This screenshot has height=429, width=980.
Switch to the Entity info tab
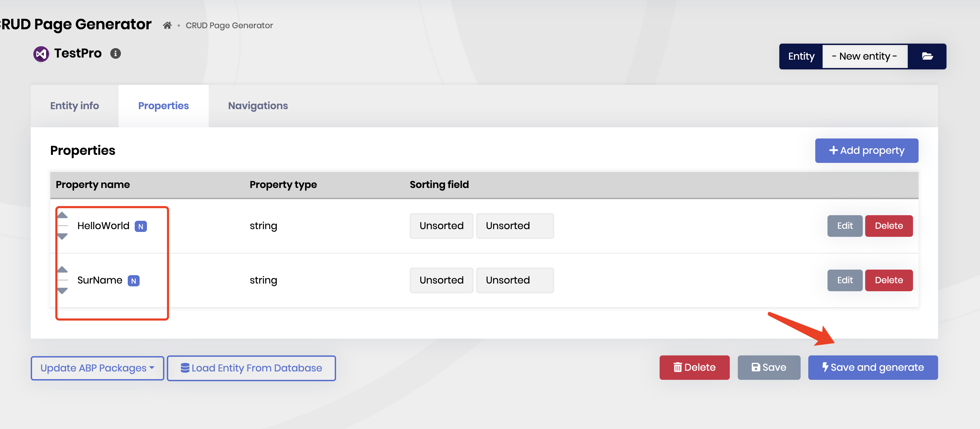click(75, 106)
